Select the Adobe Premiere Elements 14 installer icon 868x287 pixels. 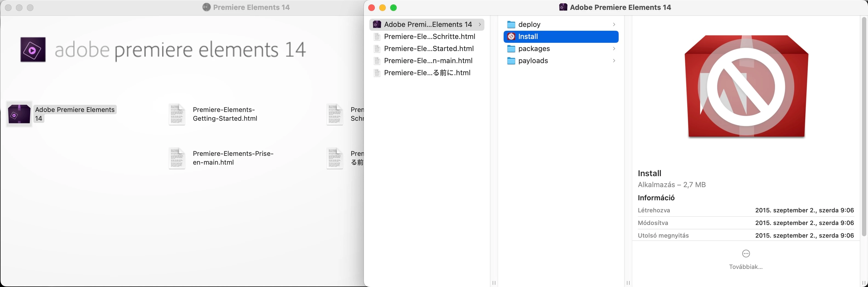pos(19,114)
